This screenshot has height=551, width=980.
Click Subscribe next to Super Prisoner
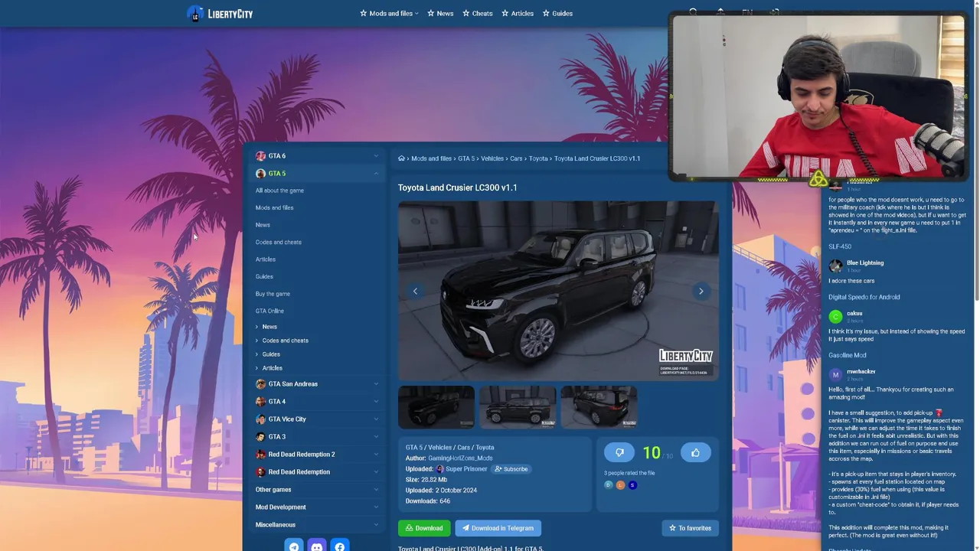tap(511, 469)
